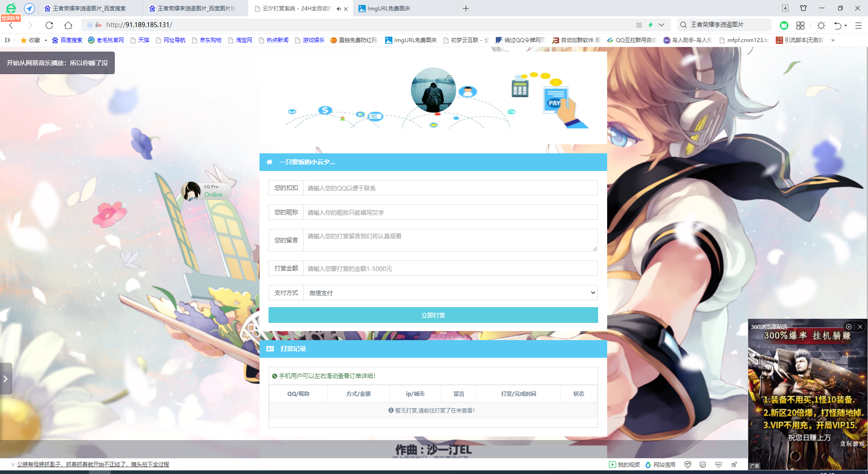Open the 支付方式 payment method dropdown
The width and height of the screenshot is (868, 474).
450,293
